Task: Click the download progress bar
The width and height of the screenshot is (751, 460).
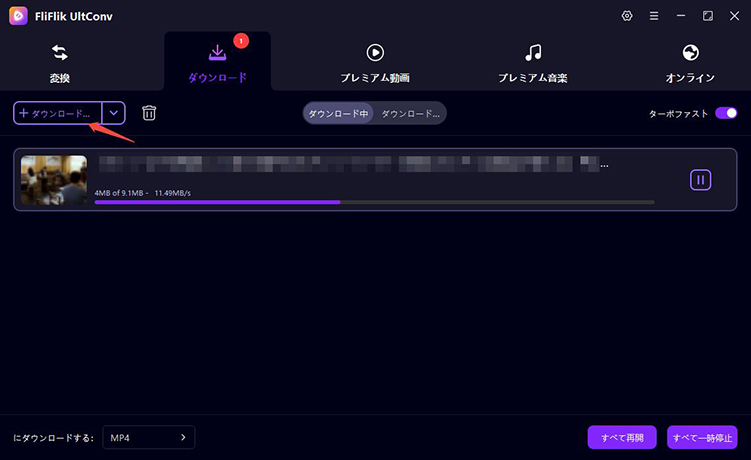Action: tap(375, 202)
